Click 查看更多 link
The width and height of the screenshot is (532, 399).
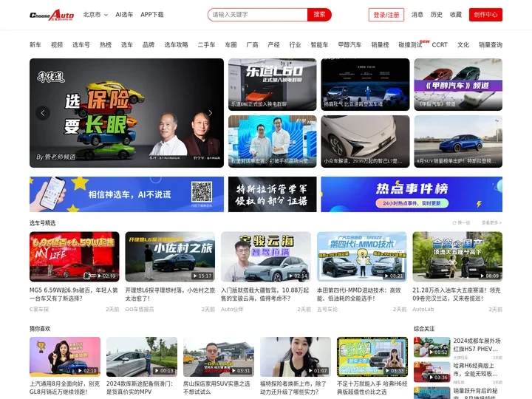pyautogui.click(x=491, y=223)
